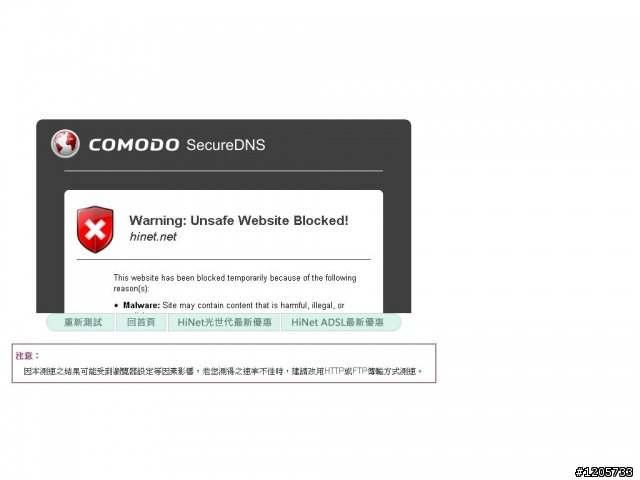Click the gray divider under Comodo header

tap(224, 171)
